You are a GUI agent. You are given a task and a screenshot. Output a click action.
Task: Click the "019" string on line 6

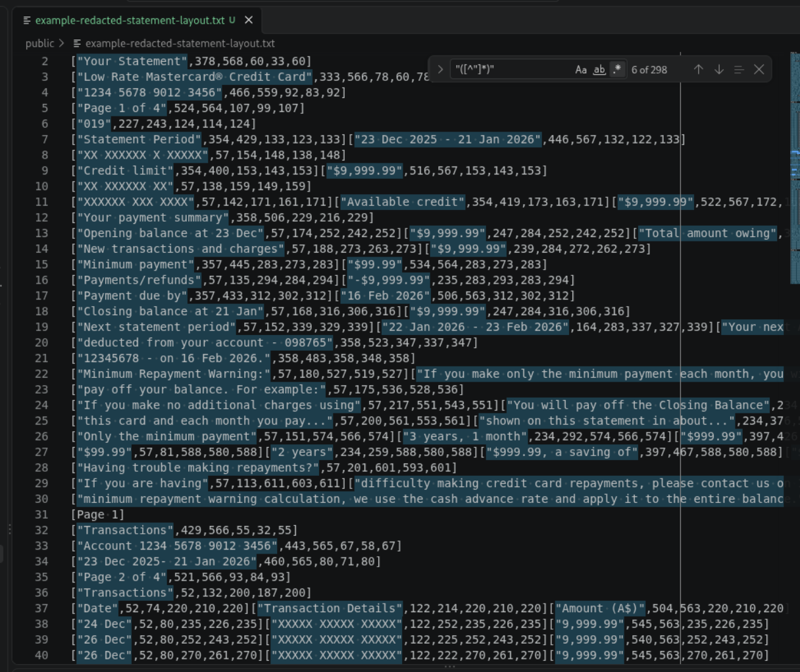click(95, 124)
